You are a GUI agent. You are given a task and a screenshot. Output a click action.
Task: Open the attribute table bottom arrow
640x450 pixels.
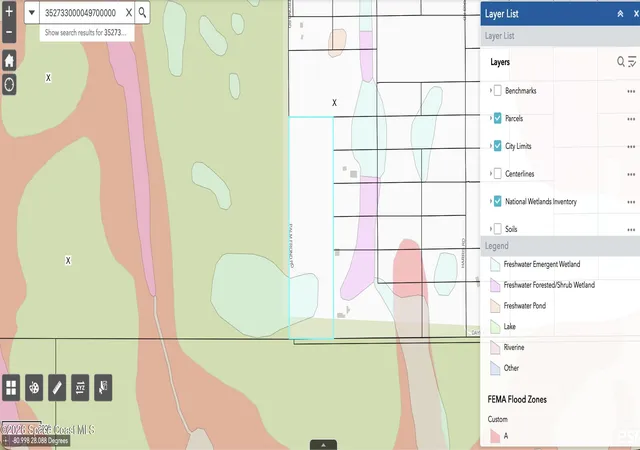(x=323, y=445)
